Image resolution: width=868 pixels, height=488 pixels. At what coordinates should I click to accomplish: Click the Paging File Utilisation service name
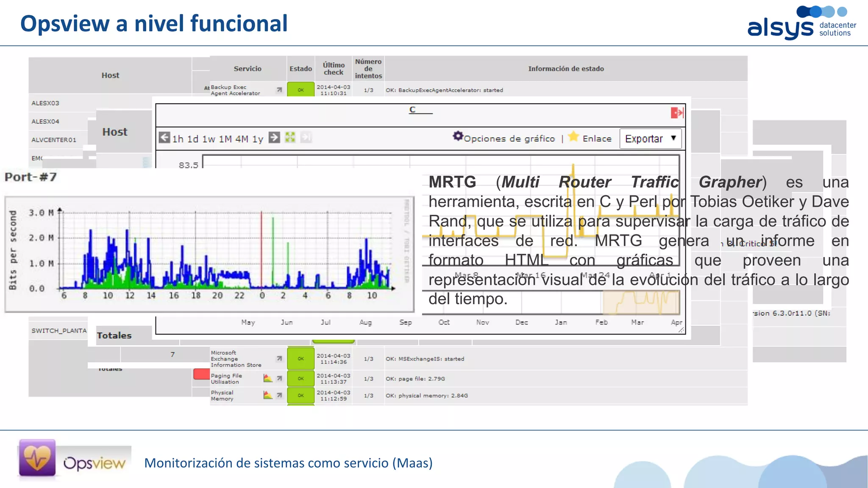(x=226, y=379)
